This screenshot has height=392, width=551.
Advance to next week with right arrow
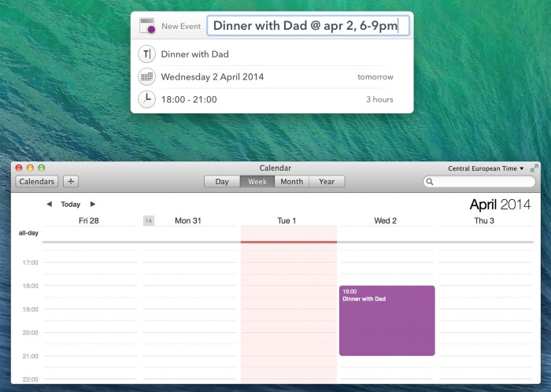click(93, 204)
